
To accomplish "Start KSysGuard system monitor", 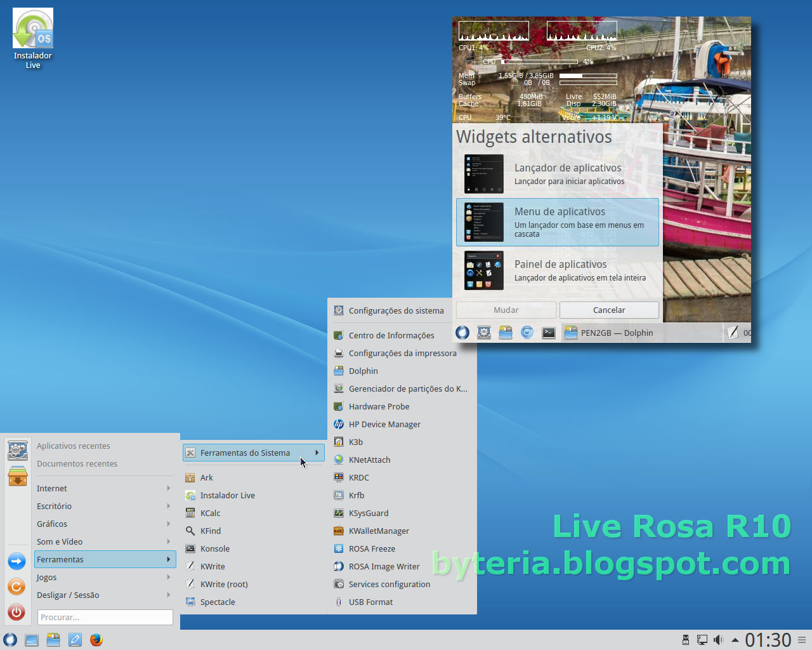I will [369, 513].
